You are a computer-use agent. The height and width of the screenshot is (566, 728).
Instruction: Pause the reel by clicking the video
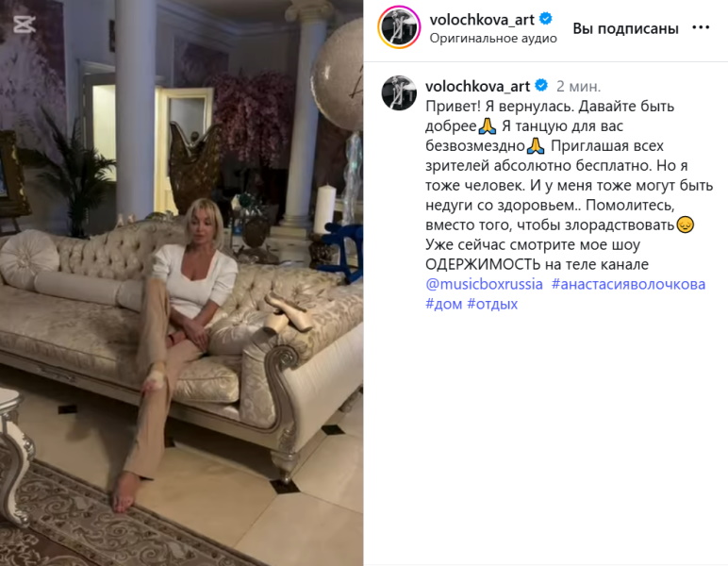(x=182, y=283)
